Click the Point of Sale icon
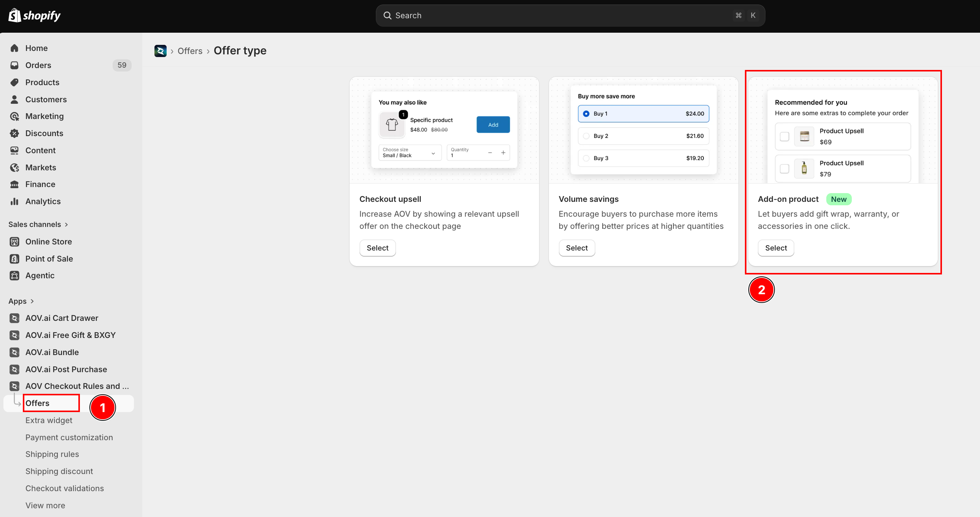This screenshot has width=980, height=517. coord(14,258)
